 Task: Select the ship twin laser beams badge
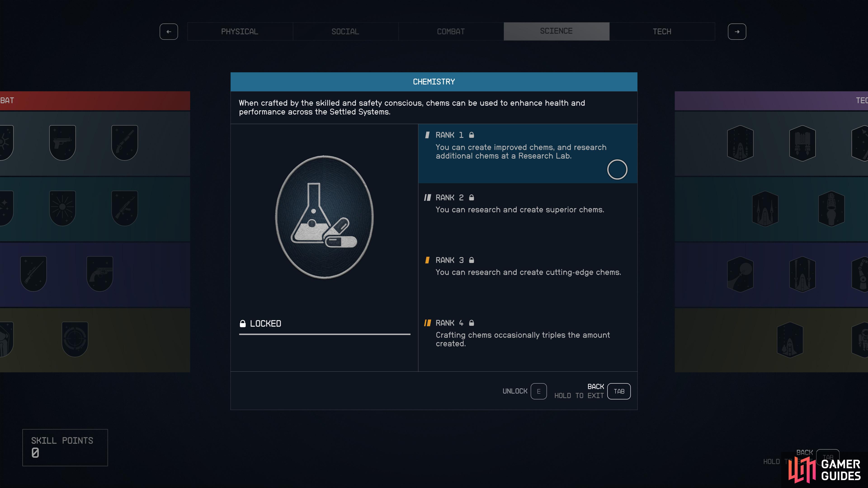(x=802, y=274)
